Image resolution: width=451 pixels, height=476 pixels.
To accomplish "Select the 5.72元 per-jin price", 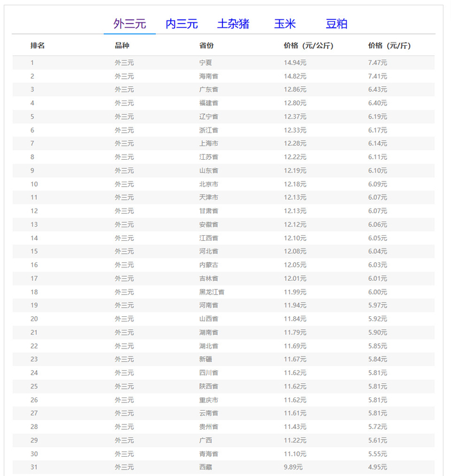I will coord(378,427).
